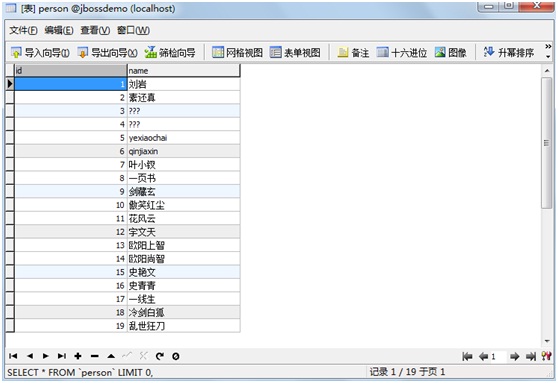The width and height of the screenshot is (558, 383).
Task: Select the cell containing 欧阳上智
Action: click(184, 245)
